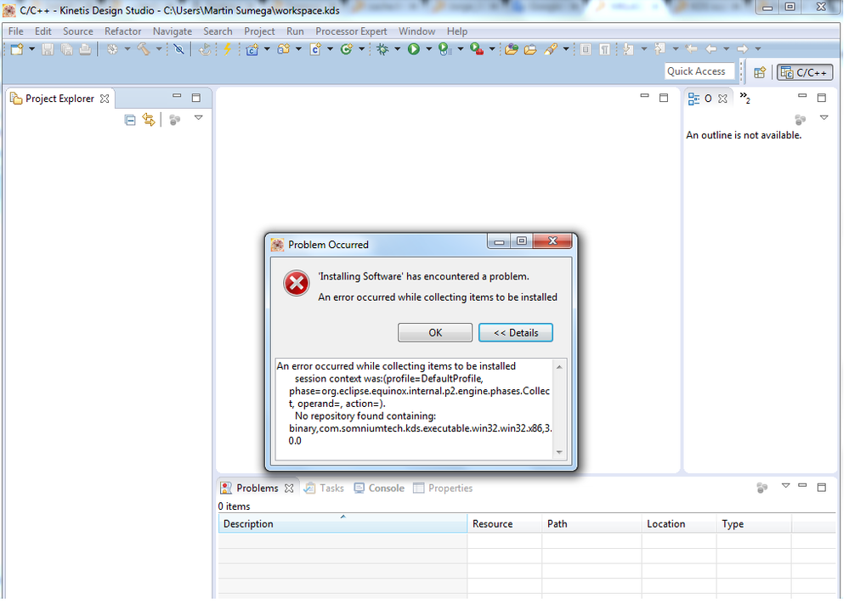The height and width of the screenshot is (616, 849).
Task: Click the Open Task folder icon
Action: pos(530,49)
